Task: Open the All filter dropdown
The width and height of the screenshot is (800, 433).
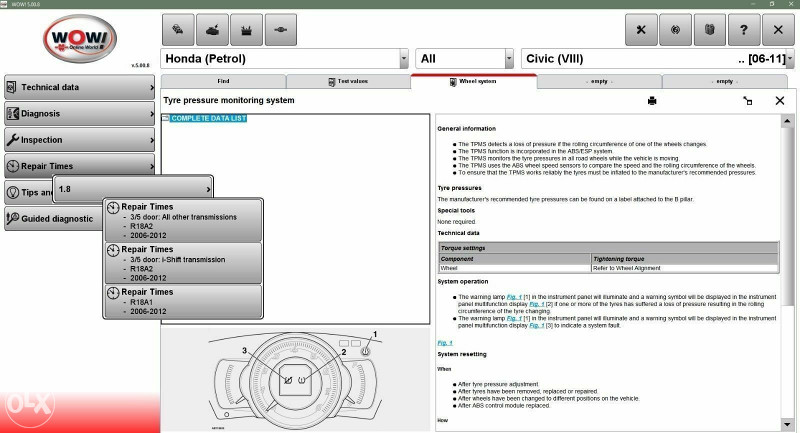Action: pos(509,59)
